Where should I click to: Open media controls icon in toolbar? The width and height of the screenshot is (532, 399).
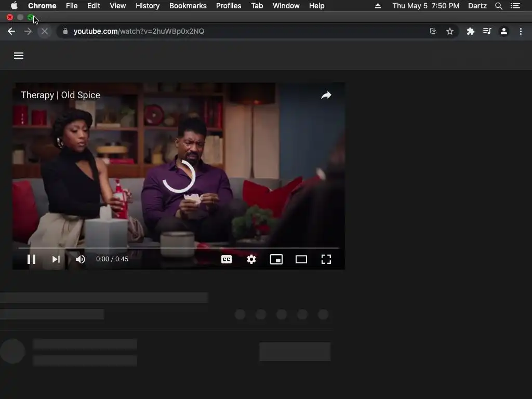487,31
